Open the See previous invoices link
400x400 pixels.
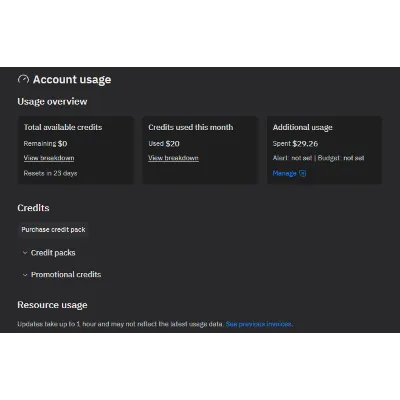pyautogui.click(x=259, y=324)
